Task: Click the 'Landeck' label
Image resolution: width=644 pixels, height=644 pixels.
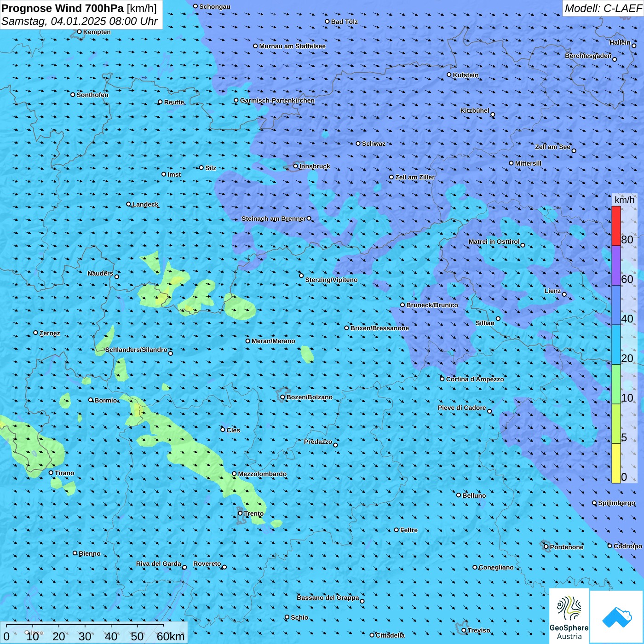Action: [x=145, y=204]
